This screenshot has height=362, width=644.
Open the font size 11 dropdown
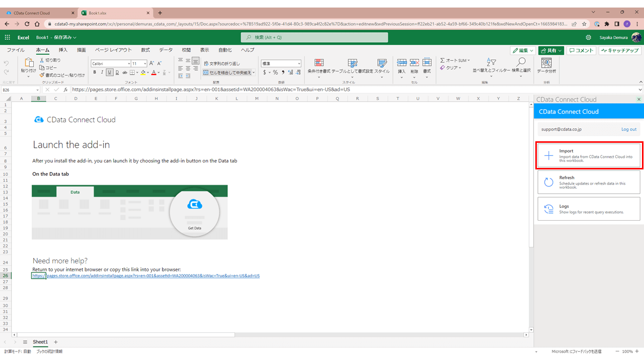145,64
